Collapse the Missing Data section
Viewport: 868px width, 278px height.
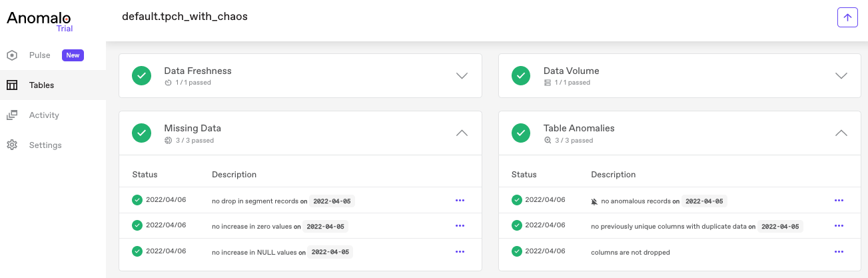462,133
